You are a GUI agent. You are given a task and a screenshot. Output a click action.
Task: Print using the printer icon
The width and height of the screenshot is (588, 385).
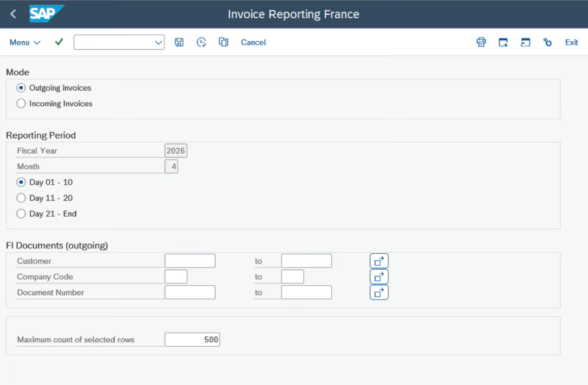click(x=481, y=42)
